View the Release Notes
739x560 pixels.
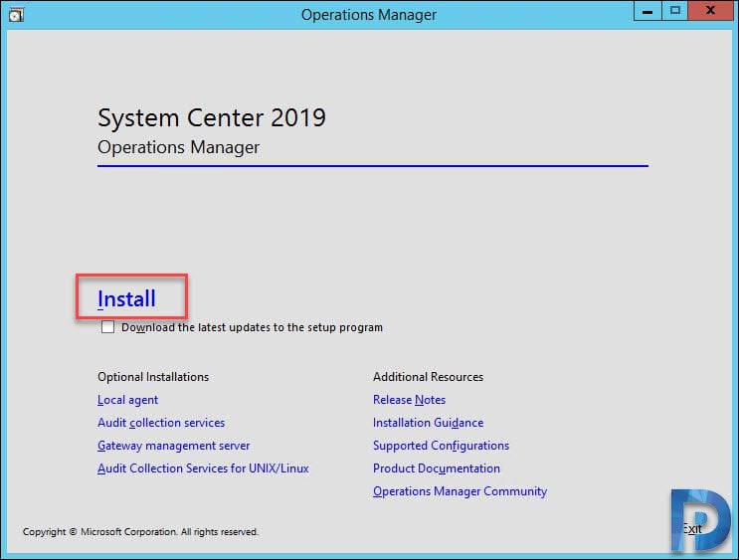tap(409, 400)
